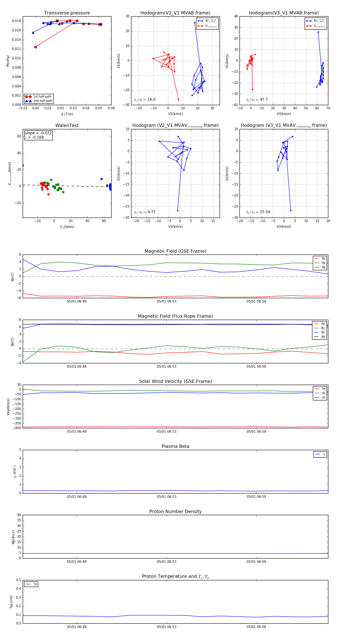Select 'Vy' in solar wind velocity legend
The width and height of the screenshot is (351, 644).
pos(320,393)
